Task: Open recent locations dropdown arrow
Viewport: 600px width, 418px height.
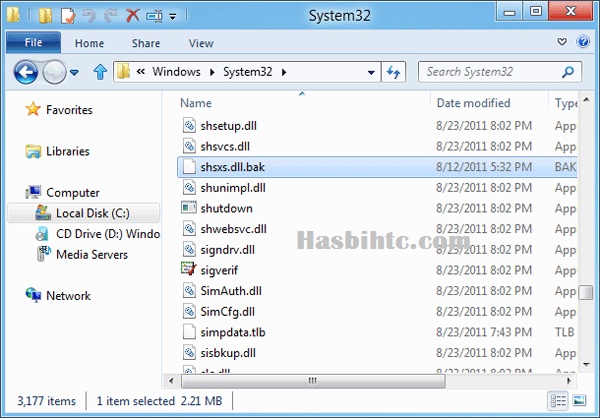Action: [x=75, y=72]
